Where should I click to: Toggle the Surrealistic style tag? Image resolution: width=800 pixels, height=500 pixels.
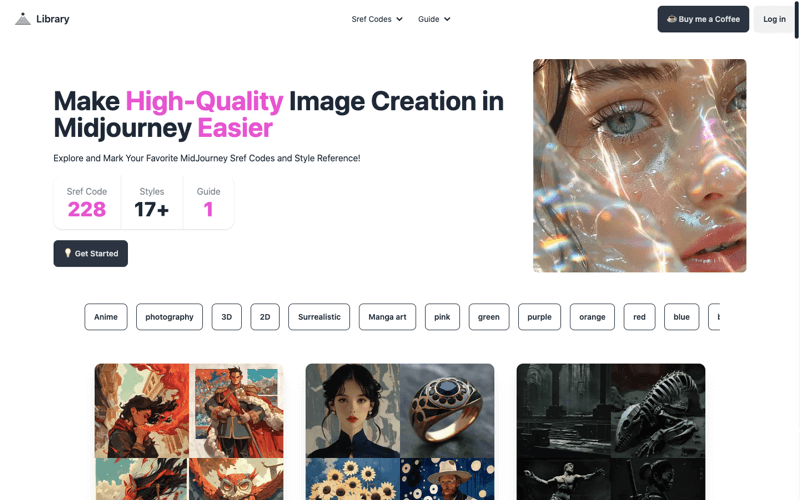click(319, 317)
